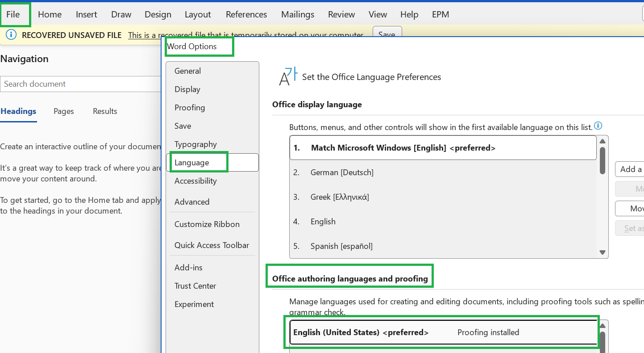Click the display language info icon
The width and height of the screenshot is (644, 353).
pyautogui.click(x=598, y=126)
